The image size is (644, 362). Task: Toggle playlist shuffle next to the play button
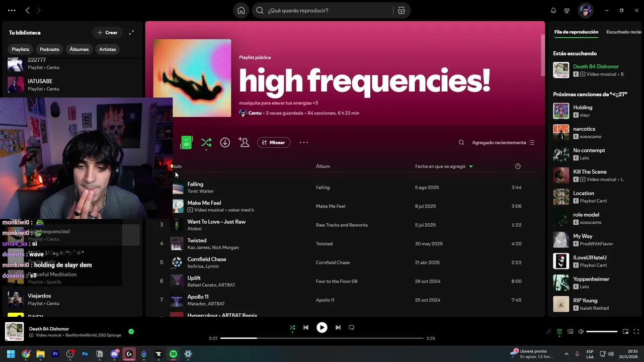pyautogui.click(x=206, y=142)
